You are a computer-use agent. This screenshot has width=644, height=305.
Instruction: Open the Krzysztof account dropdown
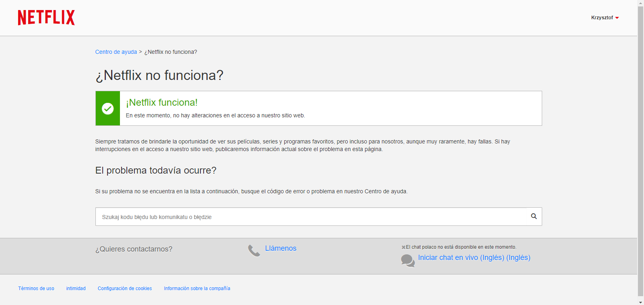coord(605,18)
